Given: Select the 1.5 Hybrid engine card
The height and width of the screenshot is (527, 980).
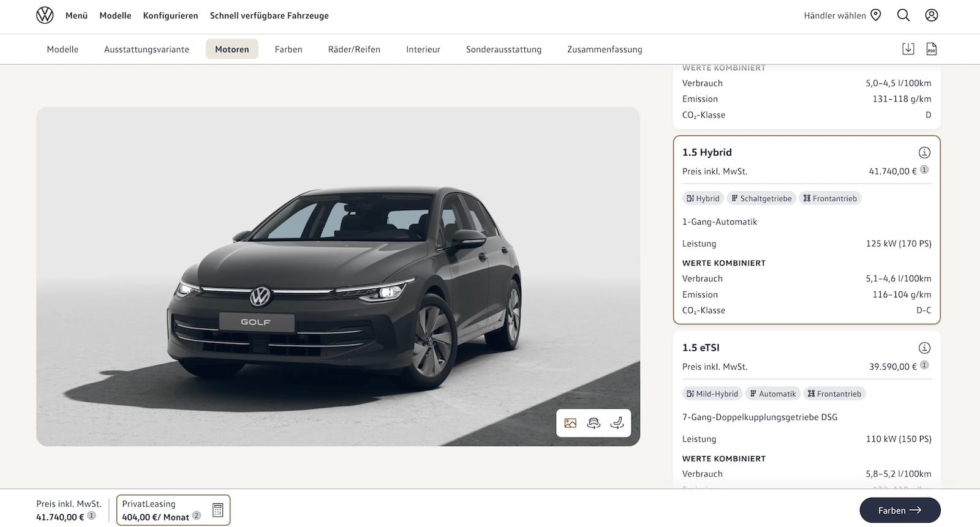Looking at the screenshot, I should 807,230.
